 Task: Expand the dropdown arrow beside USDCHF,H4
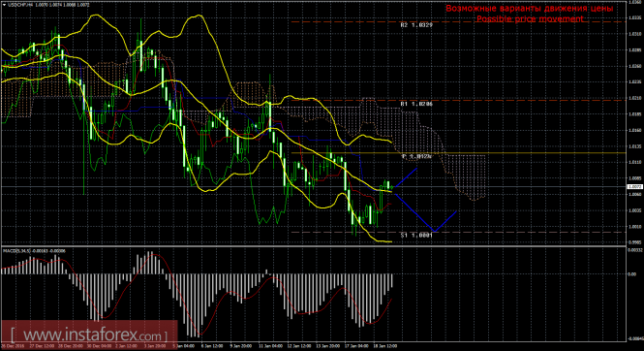pyautogui.click(x=4, y=5)
